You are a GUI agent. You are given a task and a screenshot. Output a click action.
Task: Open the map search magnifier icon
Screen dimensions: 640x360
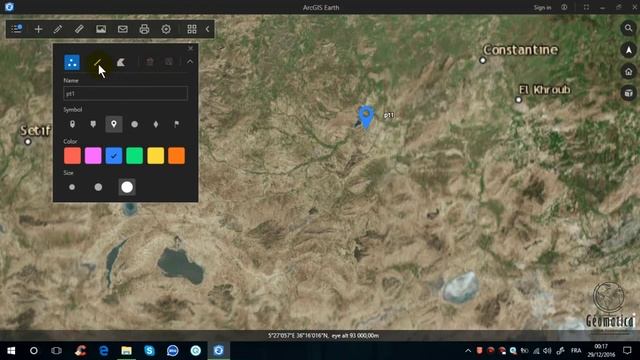click(629, 28)
